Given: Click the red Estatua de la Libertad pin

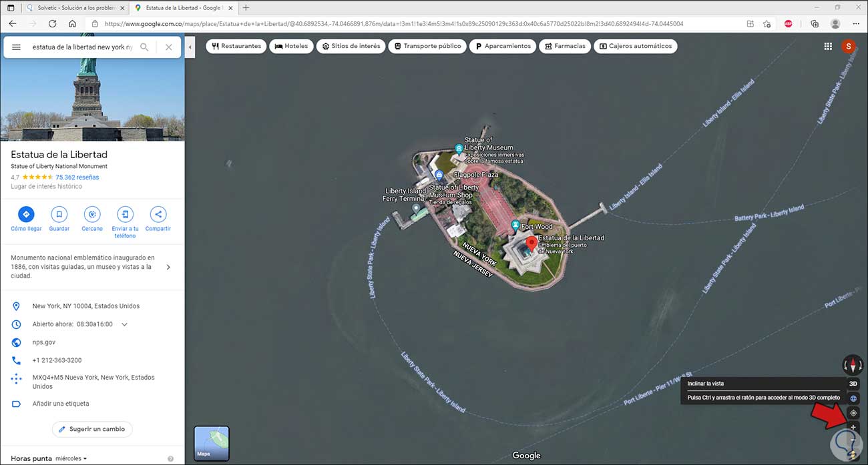Looking at the screenshot, I should (531, 245).
